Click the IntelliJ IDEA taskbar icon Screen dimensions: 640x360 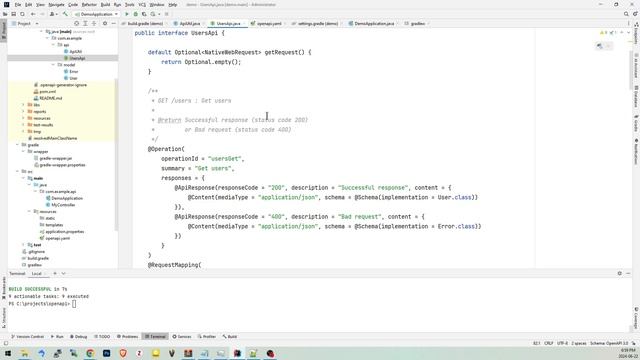pos(237,353)
